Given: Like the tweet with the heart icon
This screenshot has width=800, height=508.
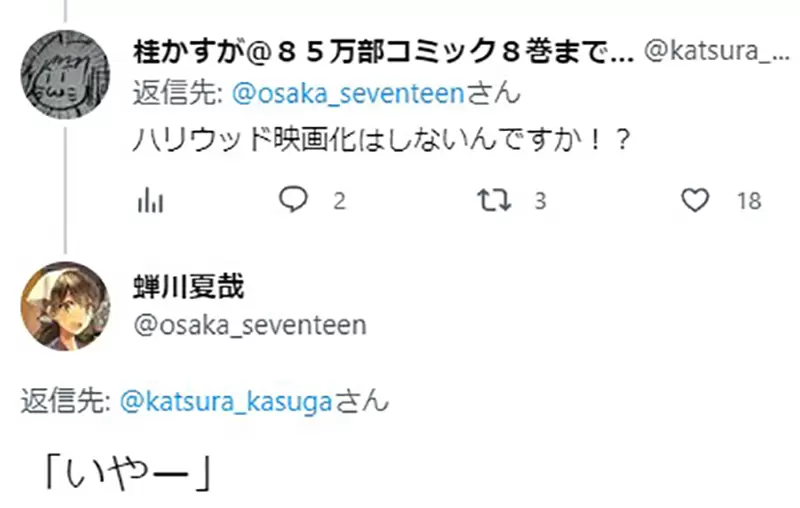Looking at the screenshot, I should 694,201.
